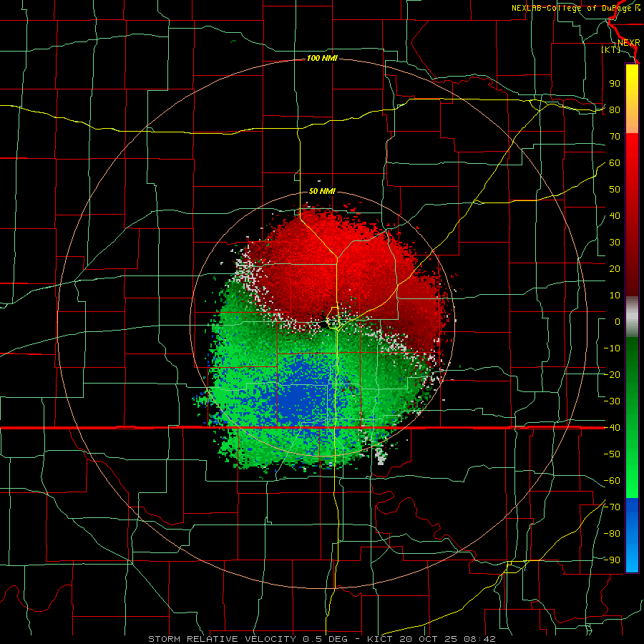Screen dimensions: 644x644
Task: Click the 0.5 DEG elevation text
Action: pos(326,639)
